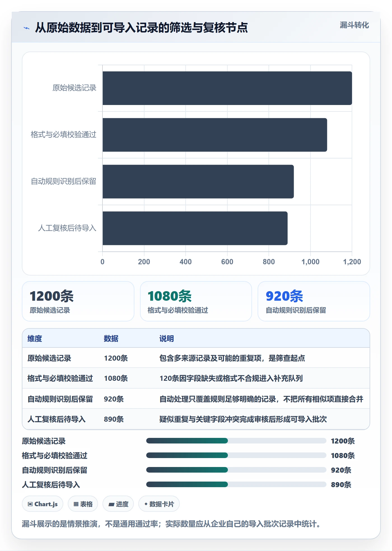Image resolution: width=392 pixels, height=551 pixels.
Task: Click the 格式与必填校验通过 bar in the chart
Action: [215, 135]
